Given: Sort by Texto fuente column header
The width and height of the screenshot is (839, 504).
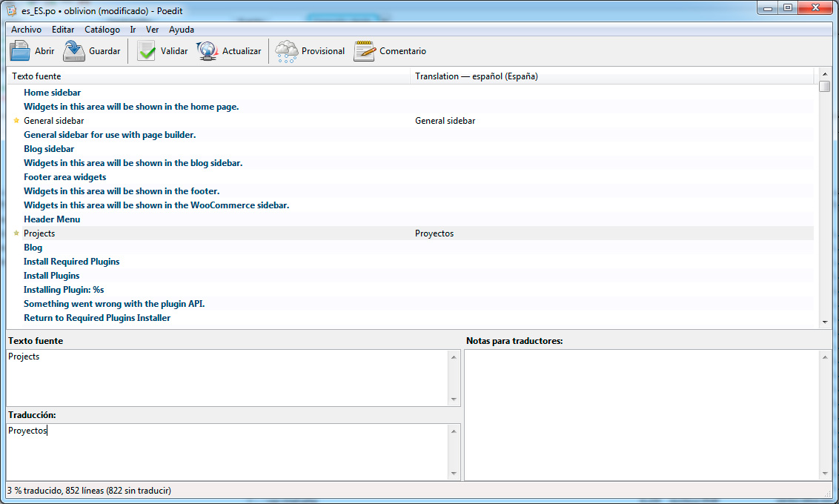Looking at the screenshot, I should (x=209, y=76).
